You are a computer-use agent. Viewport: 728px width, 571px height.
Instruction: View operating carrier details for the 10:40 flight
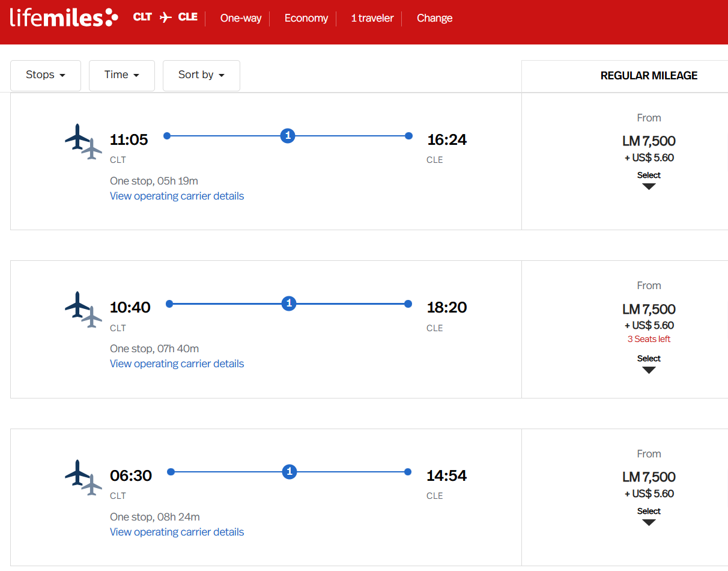coord(177,364)
